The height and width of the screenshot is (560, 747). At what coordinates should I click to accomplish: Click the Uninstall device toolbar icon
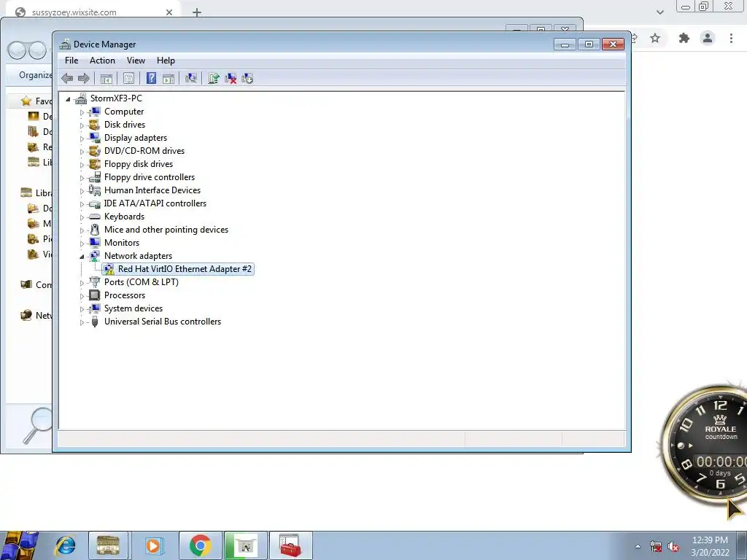point(231,79)
